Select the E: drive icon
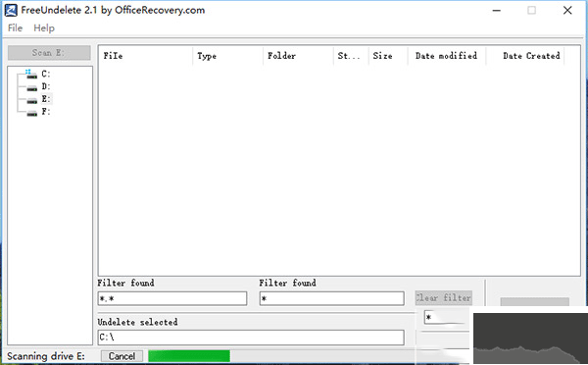The width and height of the screenshot is (588, 365). point(32,100)
